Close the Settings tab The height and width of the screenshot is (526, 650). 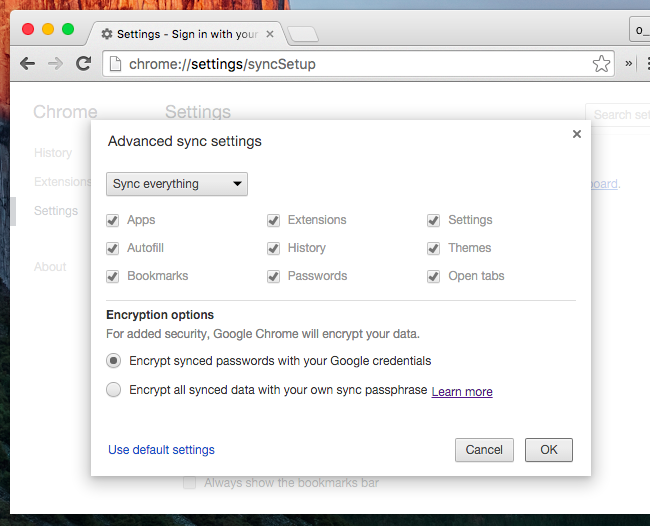pos(270,34)
